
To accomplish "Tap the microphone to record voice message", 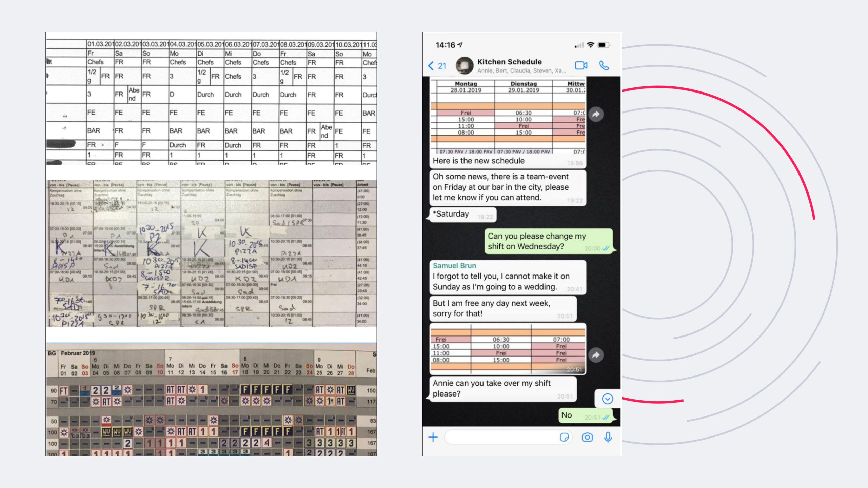I will point(608,437).
